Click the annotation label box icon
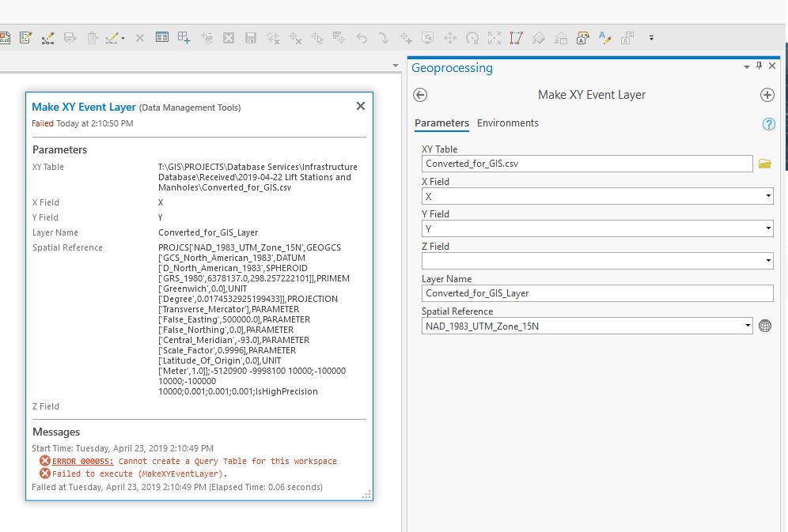788x532 pixels. coord(583,38)
